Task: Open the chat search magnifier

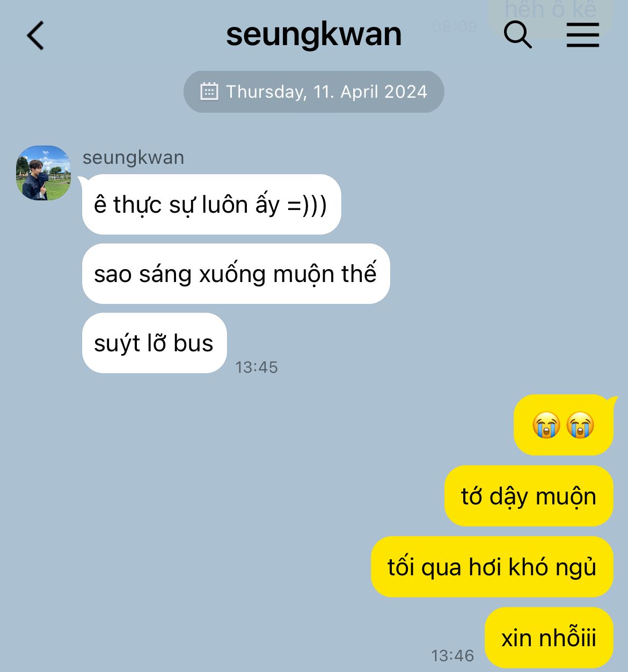Action: click(x=517, y=35)
